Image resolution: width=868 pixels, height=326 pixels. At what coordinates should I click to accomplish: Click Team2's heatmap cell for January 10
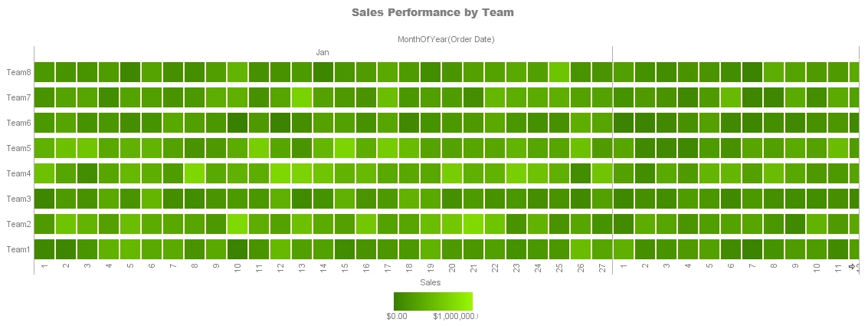click(x=237, y=224)
